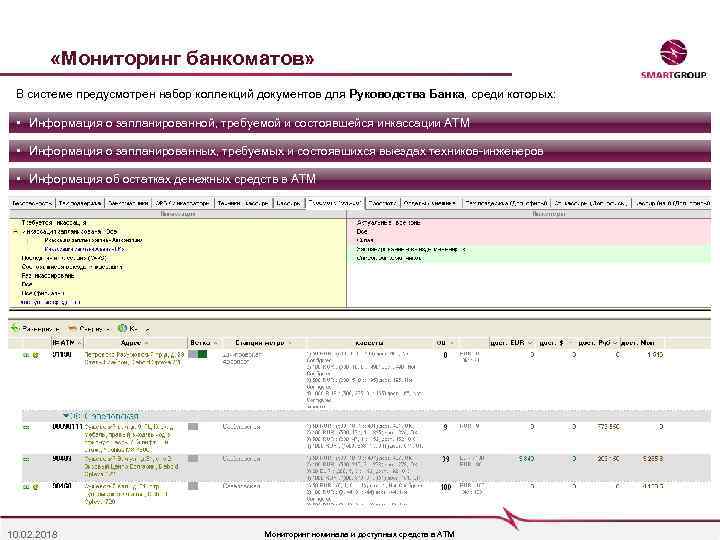Select the last tab at the right end
Image resolution: width=720 pixels, height=540 pixels.
672,202
